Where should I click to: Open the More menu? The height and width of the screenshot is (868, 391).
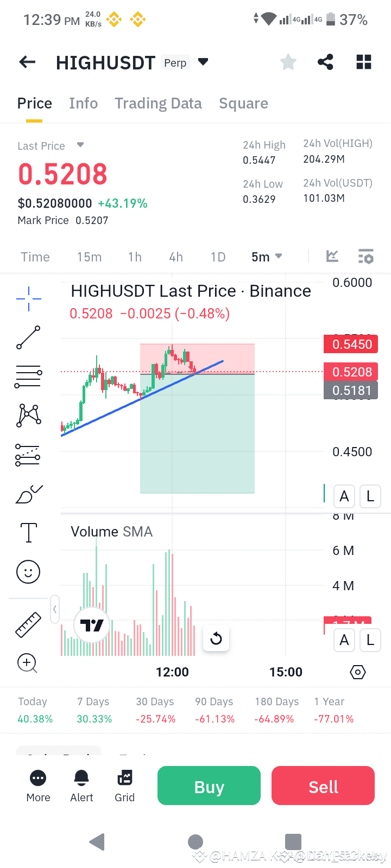coord(38,786)
